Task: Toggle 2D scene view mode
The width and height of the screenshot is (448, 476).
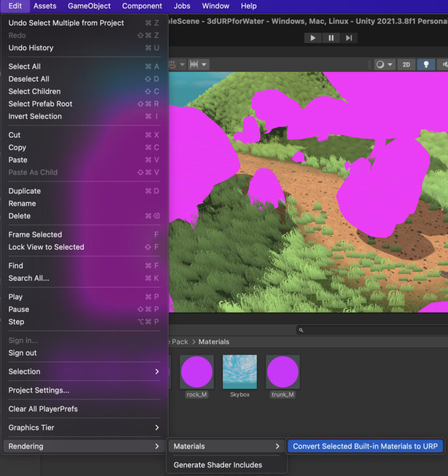Action: click(x=406, y=64)
